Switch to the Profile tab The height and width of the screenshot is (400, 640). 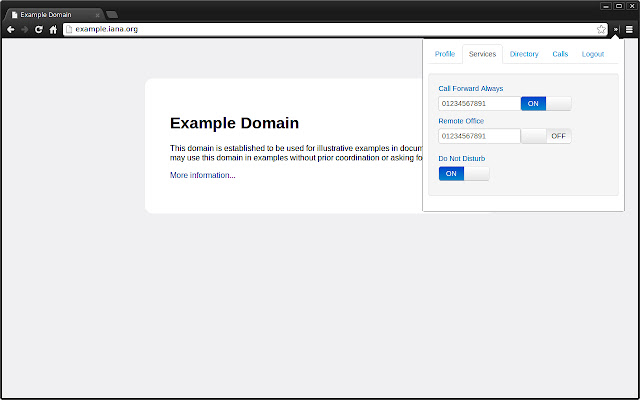444,54
